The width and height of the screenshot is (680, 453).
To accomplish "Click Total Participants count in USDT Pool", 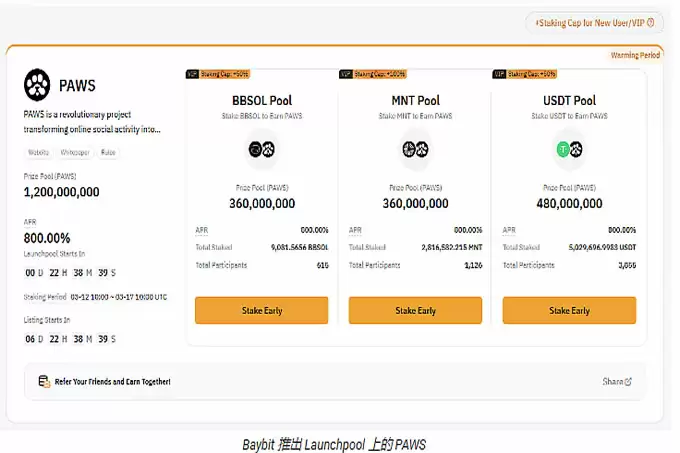I will point(627,265).
